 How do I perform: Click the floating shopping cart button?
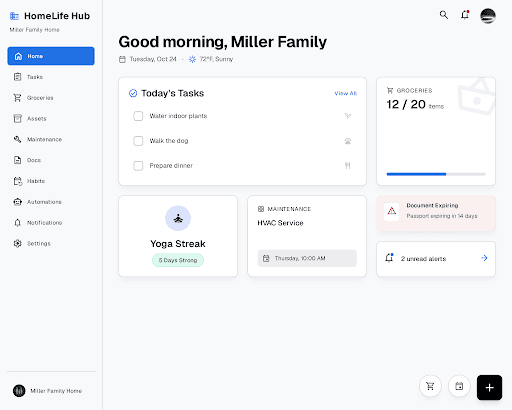[x=430, y=386]
